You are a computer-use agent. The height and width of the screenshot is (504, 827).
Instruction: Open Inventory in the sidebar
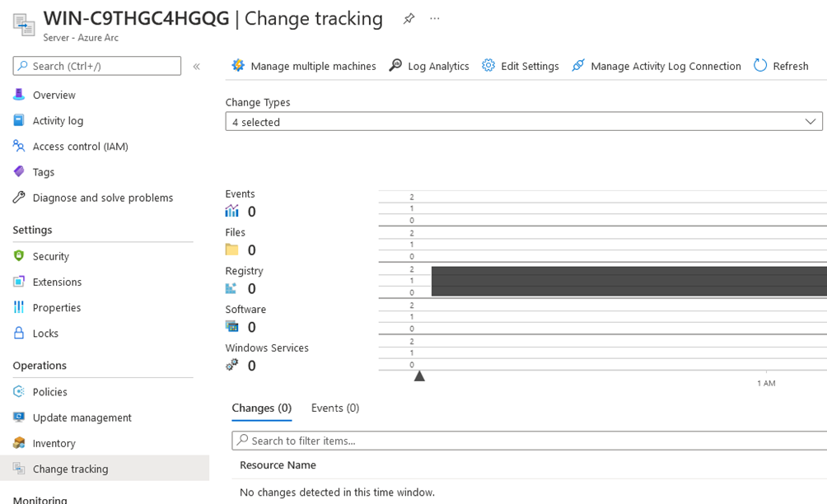coord(54,443)
